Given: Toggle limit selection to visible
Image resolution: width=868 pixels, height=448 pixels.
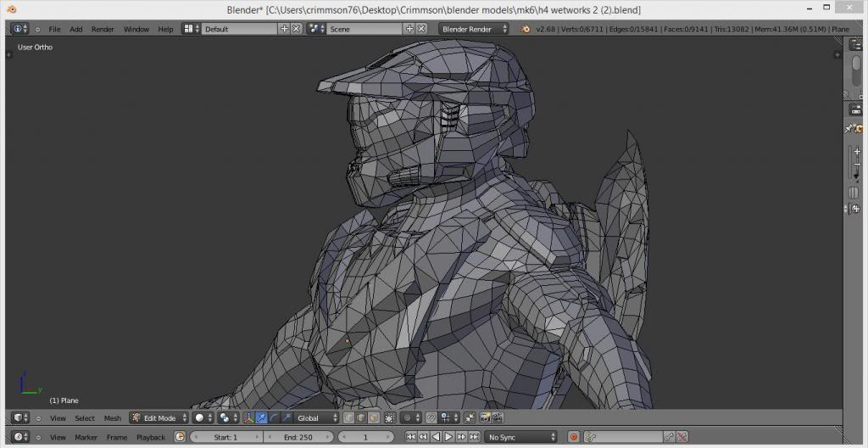Looking at the screenshot, I should 389,418.
